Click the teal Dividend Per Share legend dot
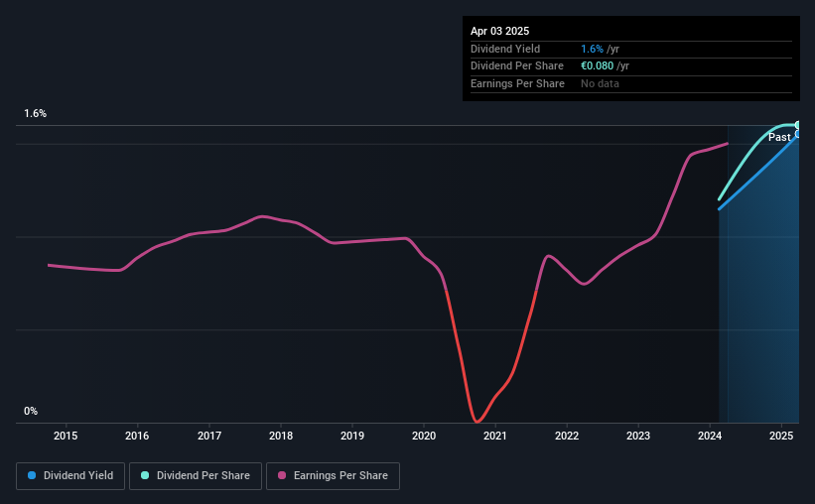The width and height of the screenshot is (815, 504). 145,476
